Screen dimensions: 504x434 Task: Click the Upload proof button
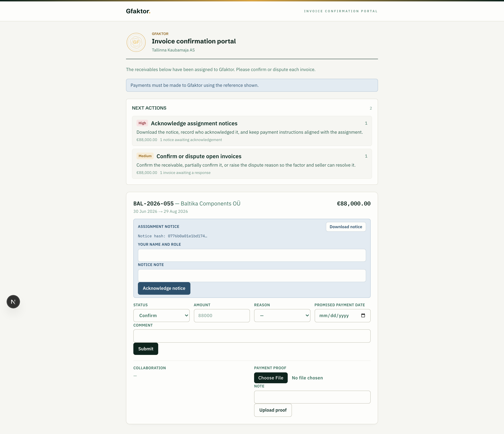pos(273,410)
